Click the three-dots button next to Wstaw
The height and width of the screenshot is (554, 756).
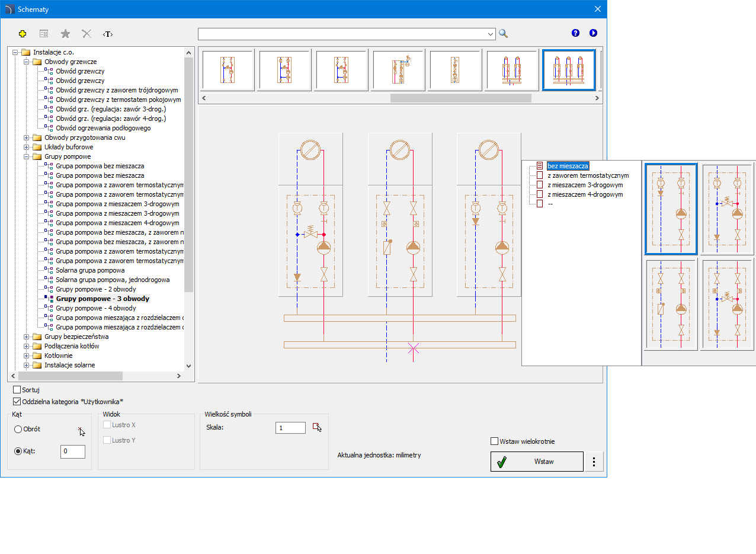pyautogui.click(x=594, y=462)
